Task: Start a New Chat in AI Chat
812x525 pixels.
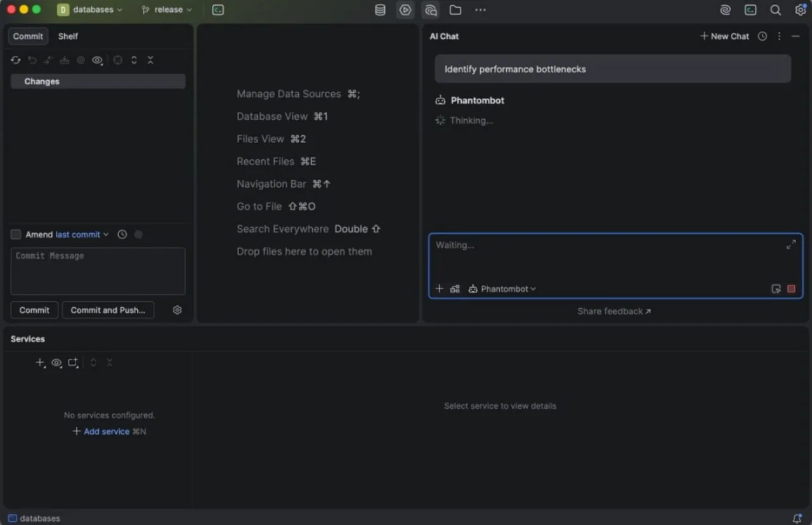Action: coord(724,36)
